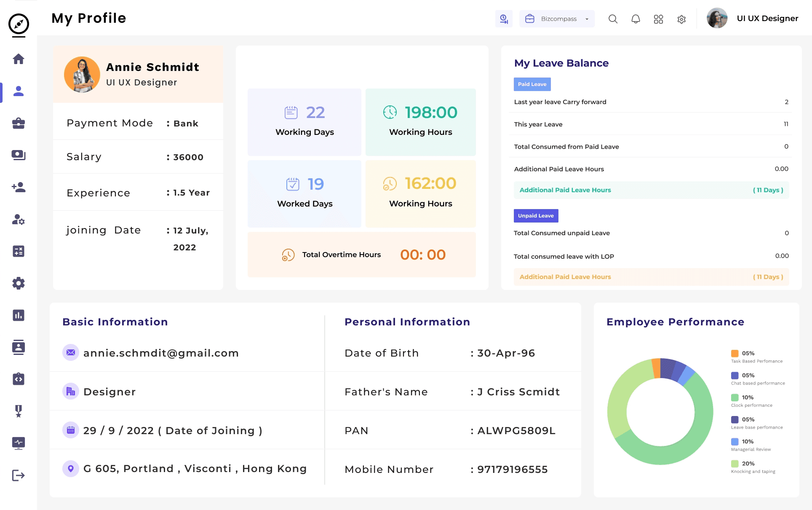
Task: Click the dropdown arrow beside Bizcompass
Action: [587, 19]
